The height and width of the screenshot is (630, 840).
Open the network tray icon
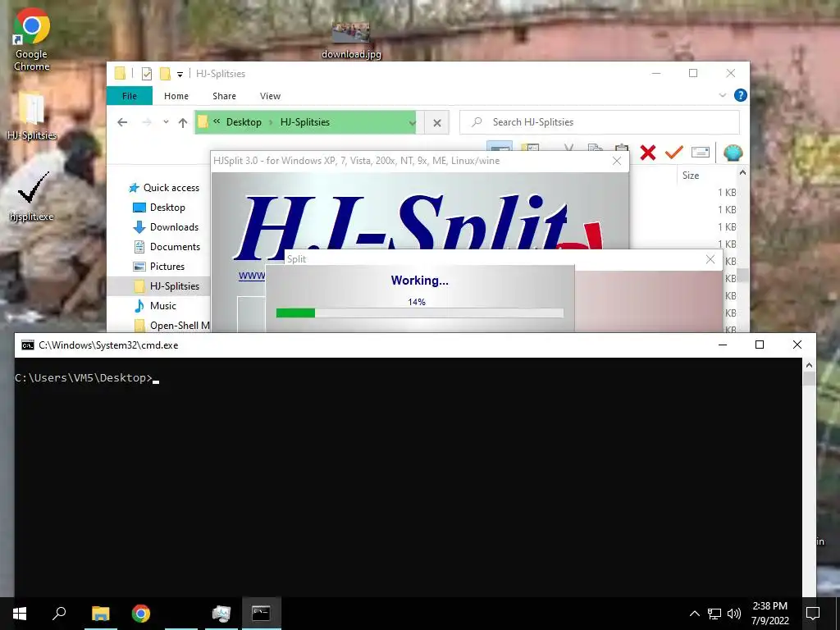(714, 614)
